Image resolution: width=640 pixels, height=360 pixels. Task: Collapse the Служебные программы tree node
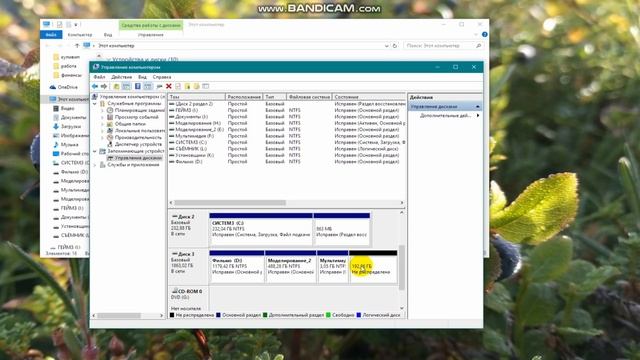(x=95, y=104)
